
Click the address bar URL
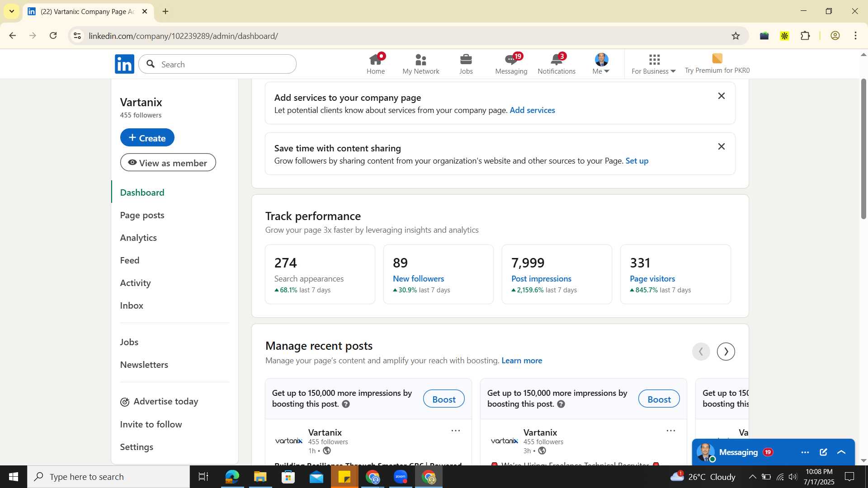183,36
